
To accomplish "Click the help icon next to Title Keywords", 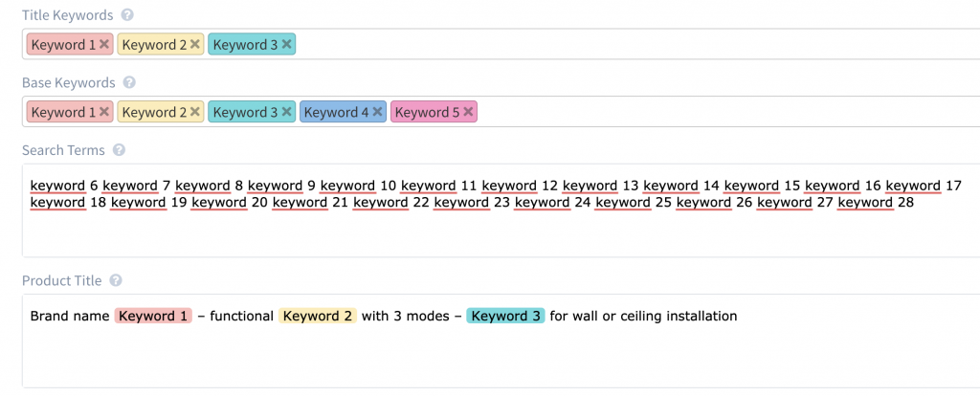I will pyautogui.click(x=127, y=15).
